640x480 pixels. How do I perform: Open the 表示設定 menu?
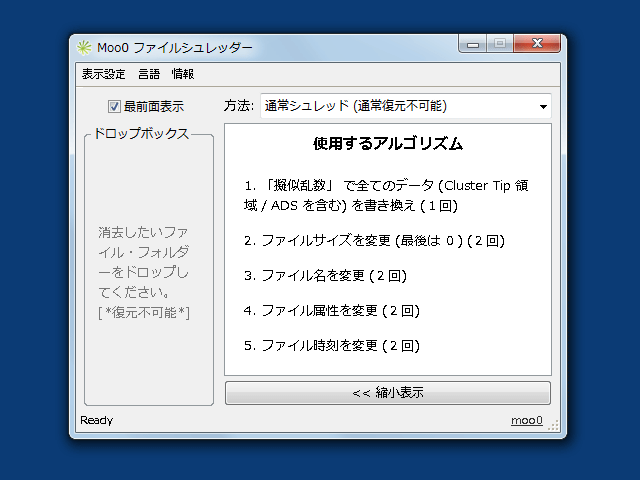103,74
